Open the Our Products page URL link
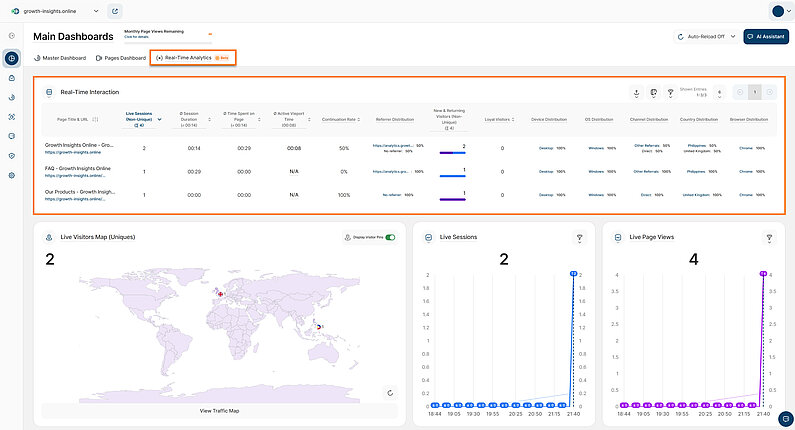795x430 pixels. coord(75,199)
